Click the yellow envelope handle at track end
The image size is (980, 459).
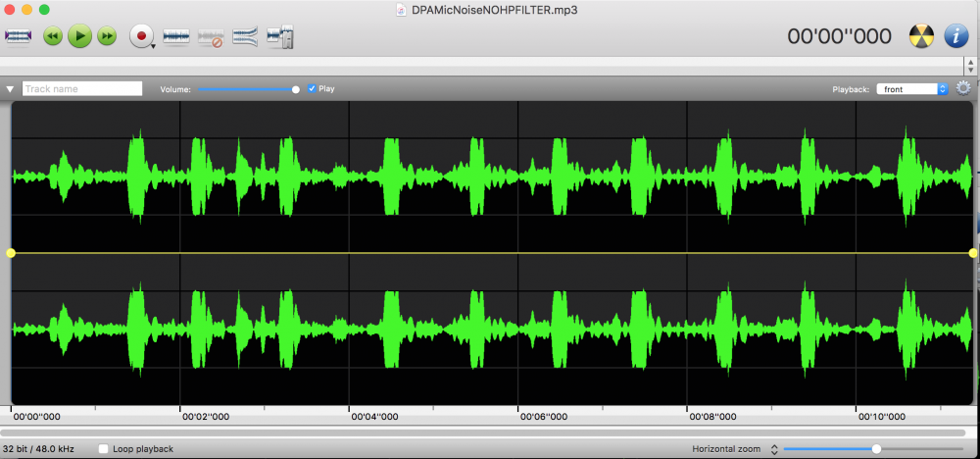coord(973,253)
